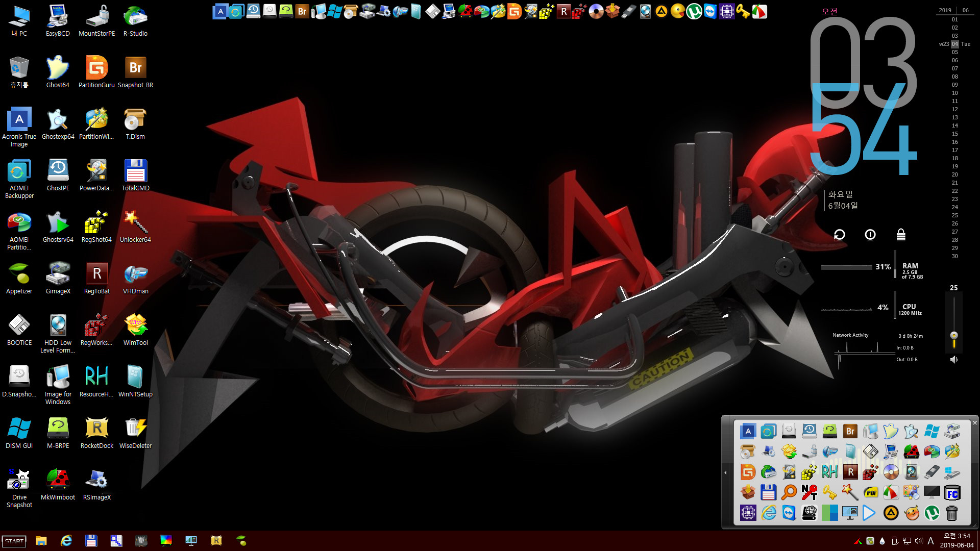The image size is (980, 551).
Task: Select WinNTSetup desktop icon
Action: tap(135, 382)
